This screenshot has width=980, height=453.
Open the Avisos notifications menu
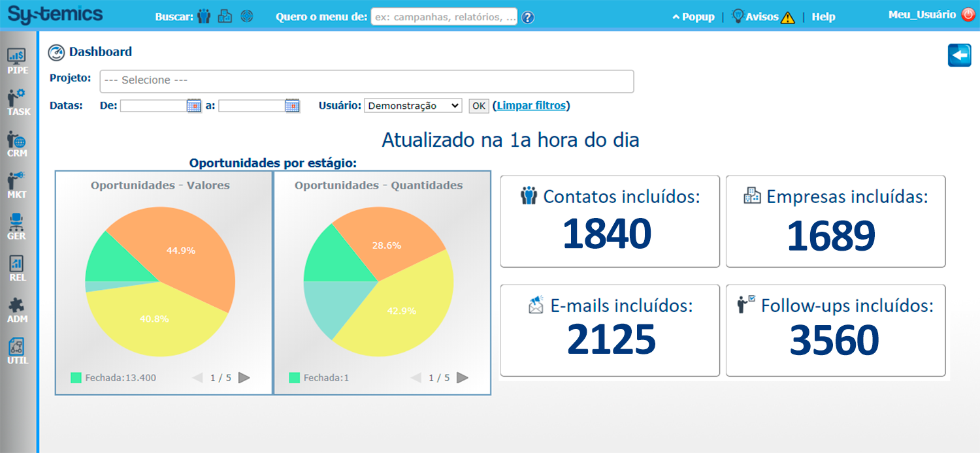(762, 17)
